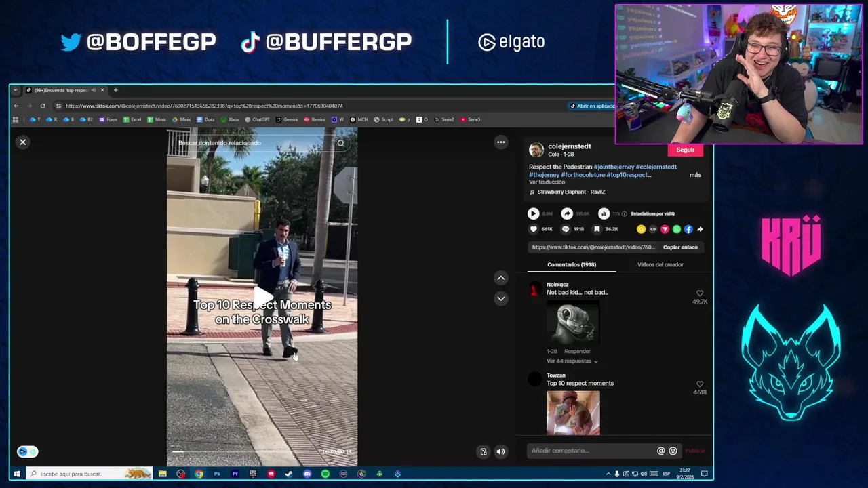Go to next video with down arrow
The image size is (868, 488).
click(500, 298)
